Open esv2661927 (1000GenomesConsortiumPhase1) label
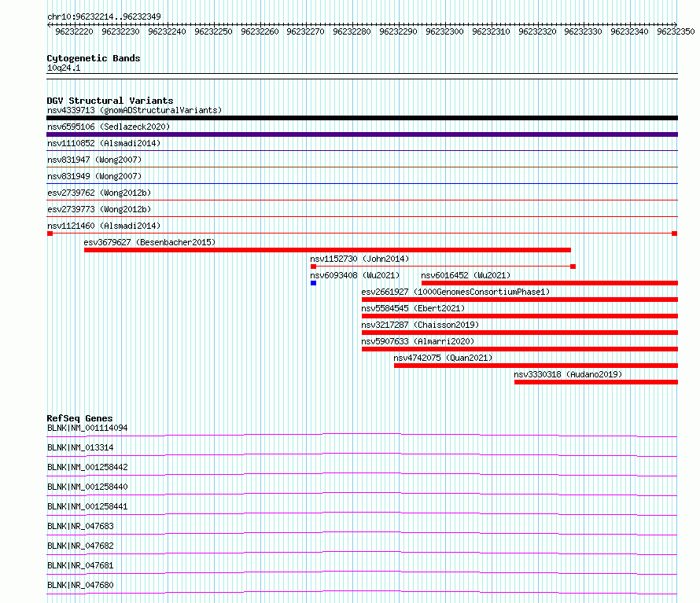Screen dimensions: 700x603 455,292
